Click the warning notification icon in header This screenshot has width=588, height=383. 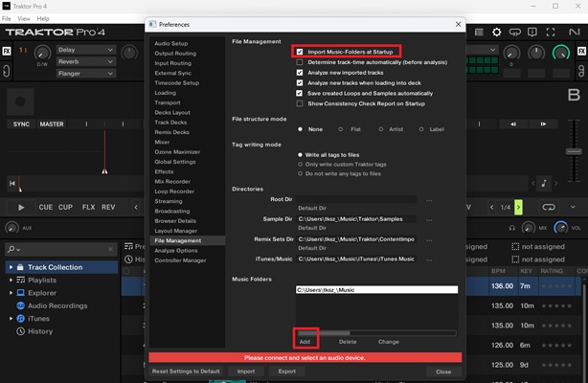click(532, 33)
